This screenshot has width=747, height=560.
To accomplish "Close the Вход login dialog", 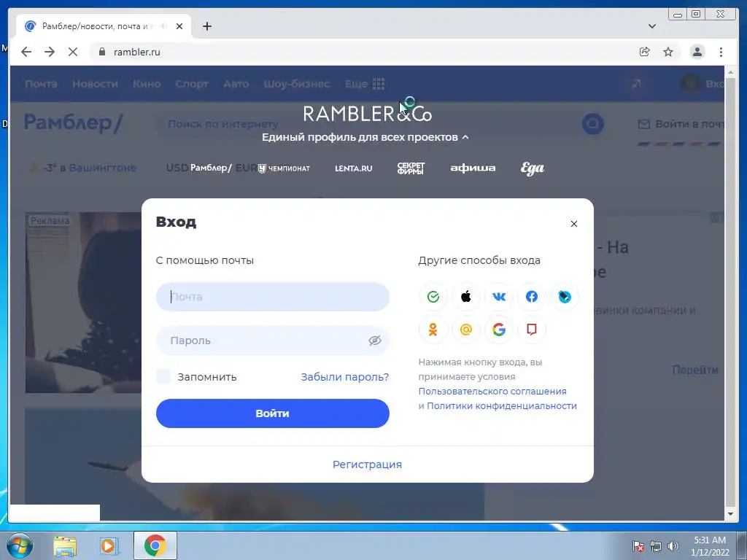I will click(573, 224).
